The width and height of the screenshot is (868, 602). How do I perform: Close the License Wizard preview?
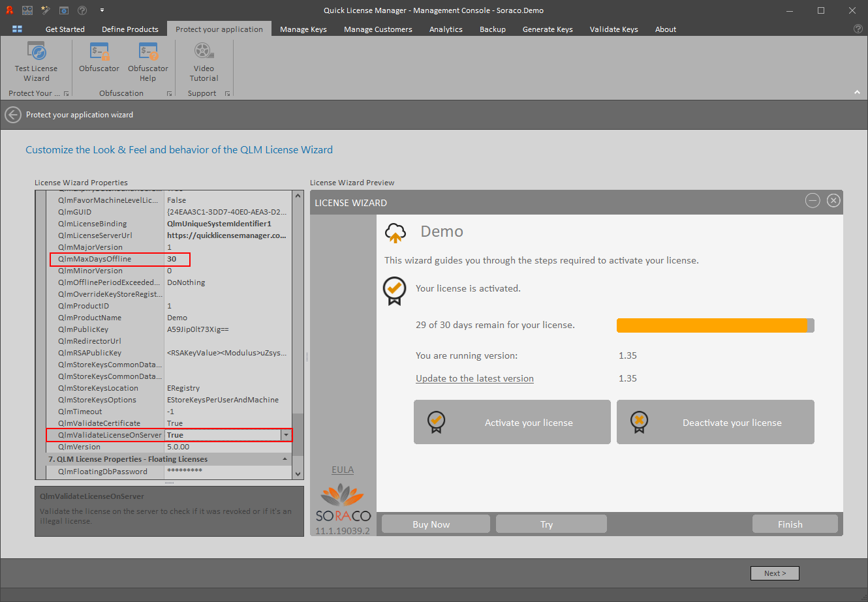833,201
